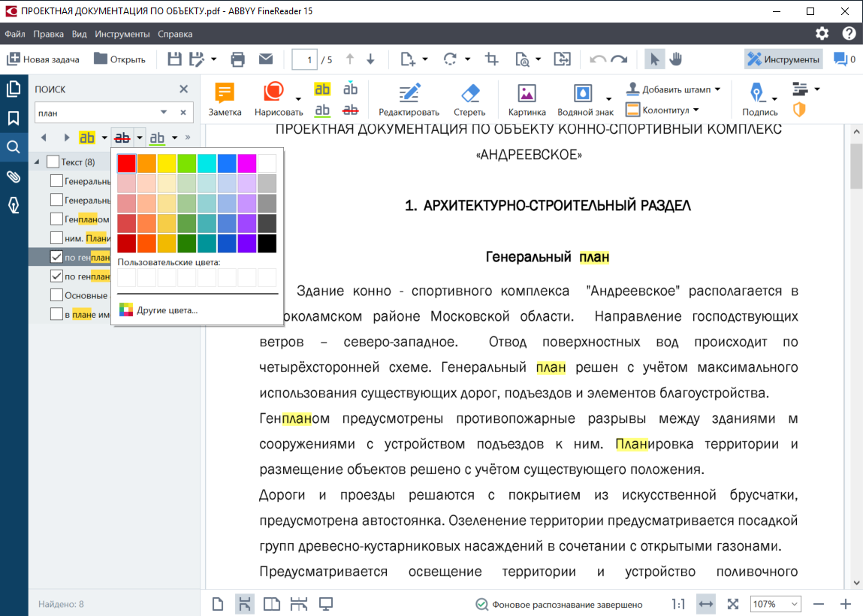Open the Редактировать (Edit) tool

click(x=409, y=98)
